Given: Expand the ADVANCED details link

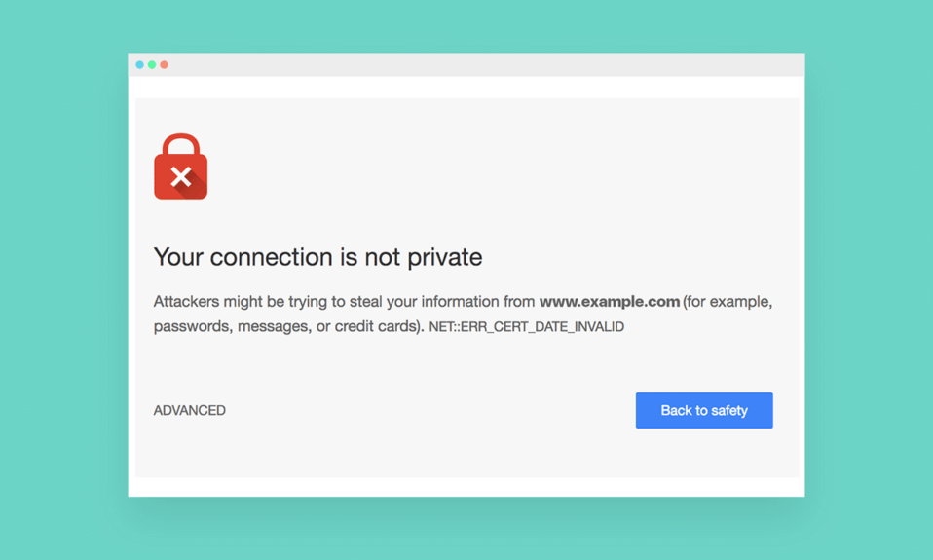Looking at the screenshot, I should pyautogui.click(x=189, y=411).
